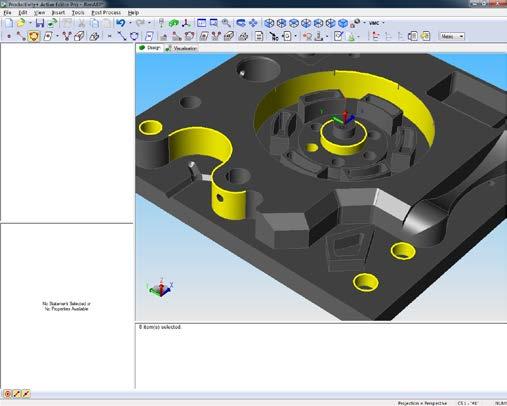Click the XYZ orientation triad in viewport
Viewport: 507px width, 406px height.
click(x=160, y=288)
